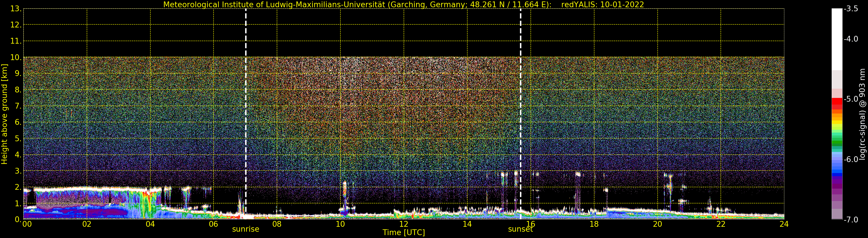Click the time axis tick label 04
Screen dimensions: 868x238
click(150, 224)
